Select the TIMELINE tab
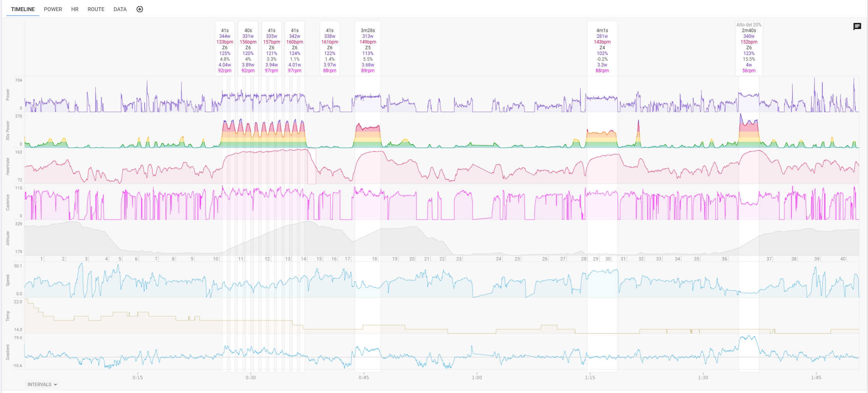Image resolution: width=868 pixels, height=393 pixels. (23, 9)
